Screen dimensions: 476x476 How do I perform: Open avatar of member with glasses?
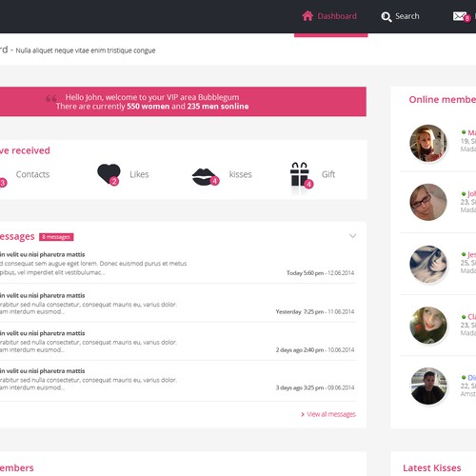(428, 202)
